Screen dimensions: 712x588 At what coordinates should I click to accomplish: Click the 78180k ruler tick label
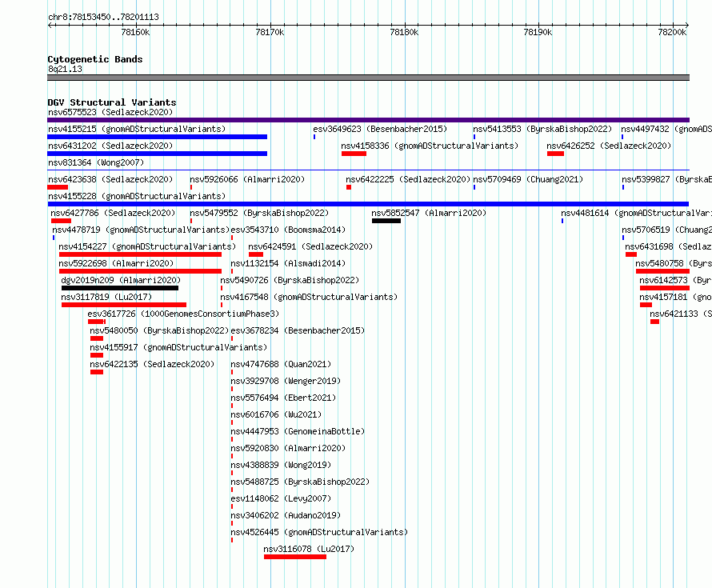[404, 32]
